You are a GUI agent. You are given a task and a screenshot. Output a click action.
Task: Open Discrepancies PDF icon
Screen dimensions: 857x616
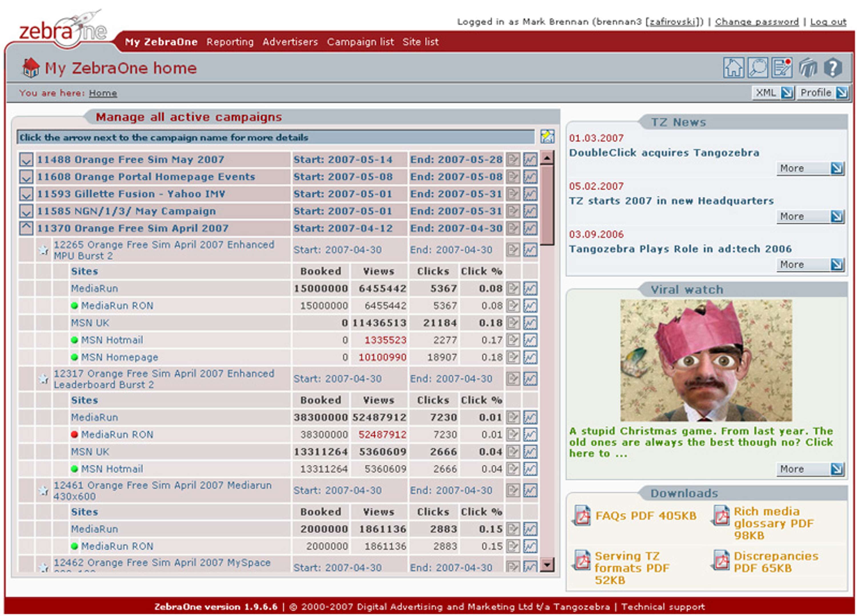pyautogui.click(x=720, y=560)
